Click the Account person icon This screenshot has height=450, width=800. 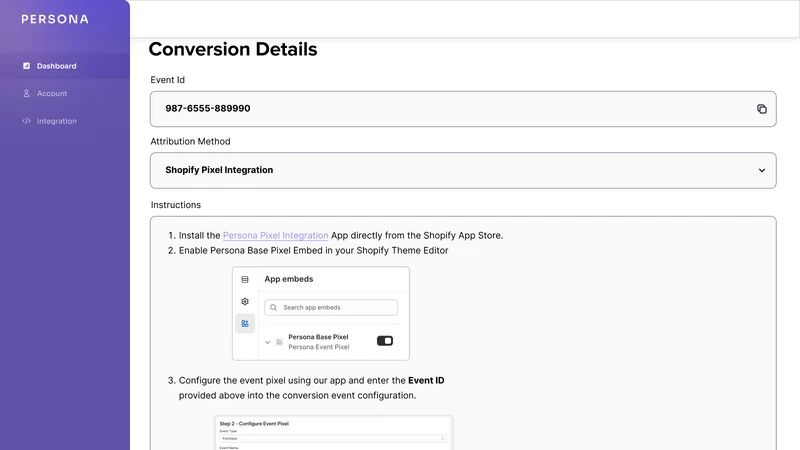pos(27,93)
